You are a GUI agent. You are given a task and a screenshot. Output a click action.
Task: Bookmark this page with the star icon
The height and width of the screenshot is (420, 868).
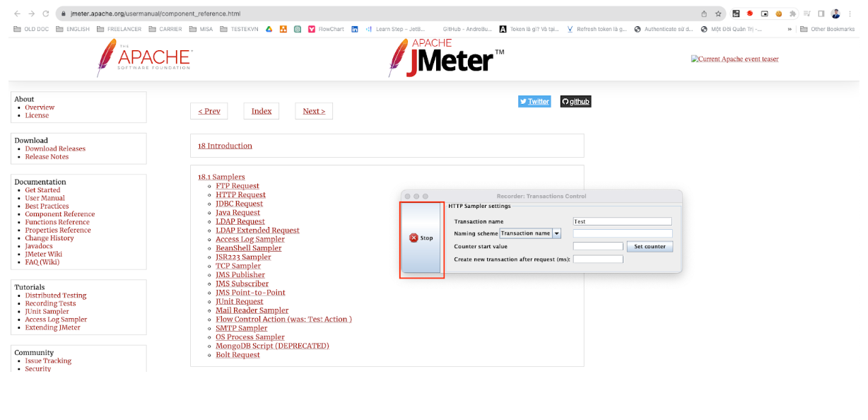pos(717,13)
